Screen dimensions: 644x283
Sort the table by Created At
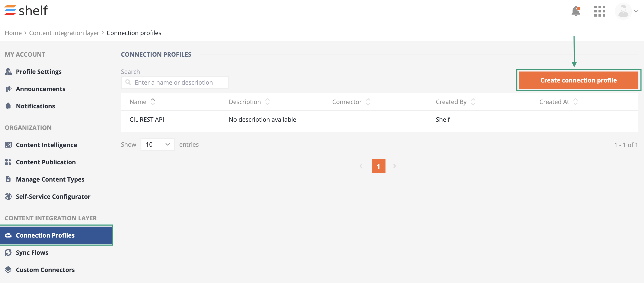click(575, 102)
